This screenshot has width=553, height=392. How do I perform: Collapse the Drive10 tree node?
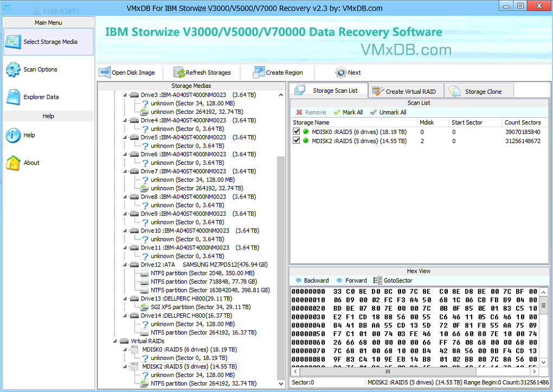(125, 230)
